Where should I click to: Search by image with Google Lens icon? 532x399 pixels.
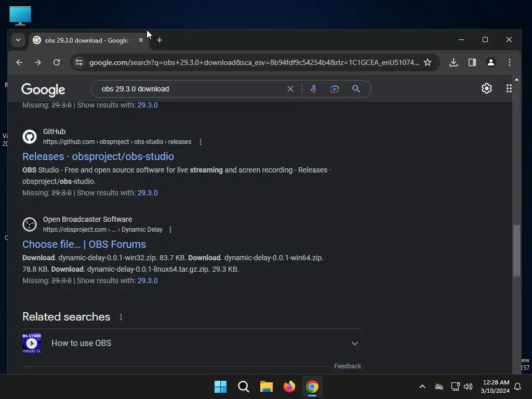tap(335, 89)
